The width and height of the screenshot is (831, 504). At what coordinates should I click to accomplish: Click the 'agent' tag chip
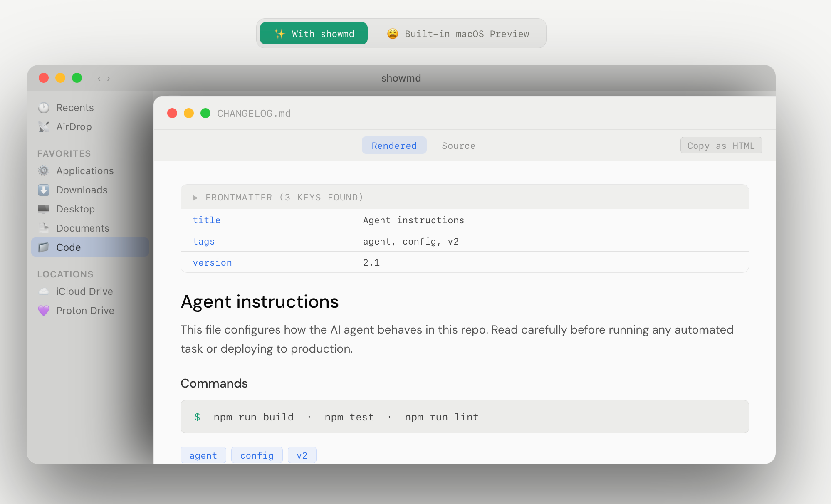point(203,455)
